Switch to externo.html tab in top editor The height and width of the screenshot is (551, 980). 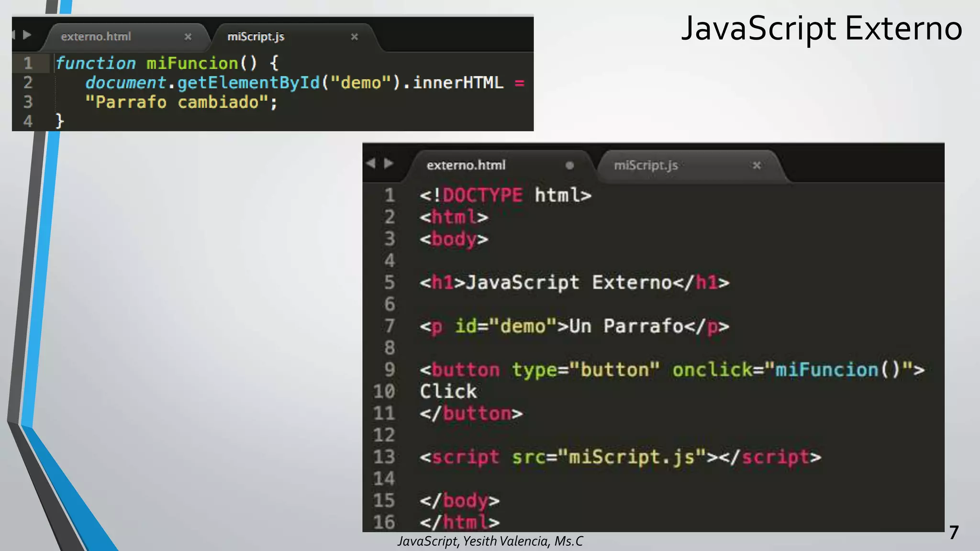point(96,37)
